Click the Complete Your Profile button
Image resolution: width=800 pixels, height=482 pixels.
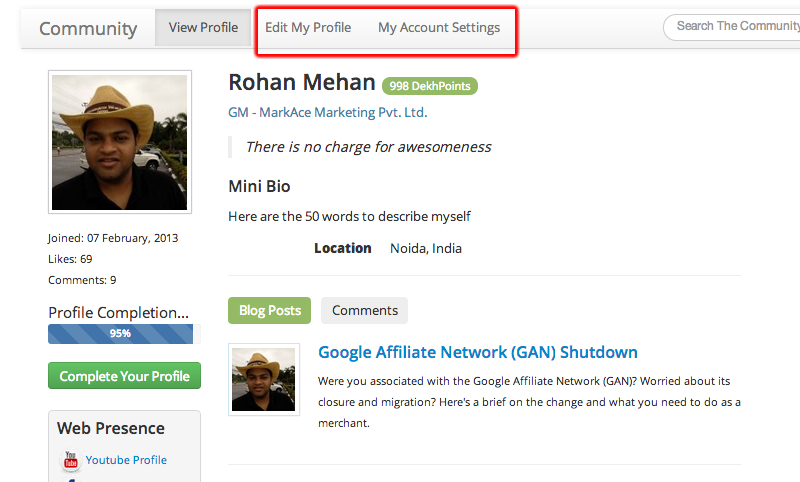[x=124, y=376]
